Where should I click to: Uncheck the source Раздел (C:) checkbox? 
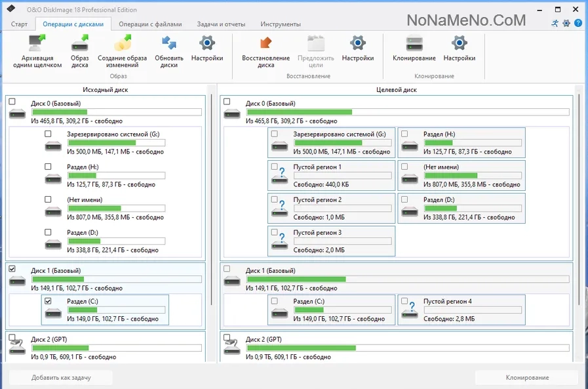[48, 301]
